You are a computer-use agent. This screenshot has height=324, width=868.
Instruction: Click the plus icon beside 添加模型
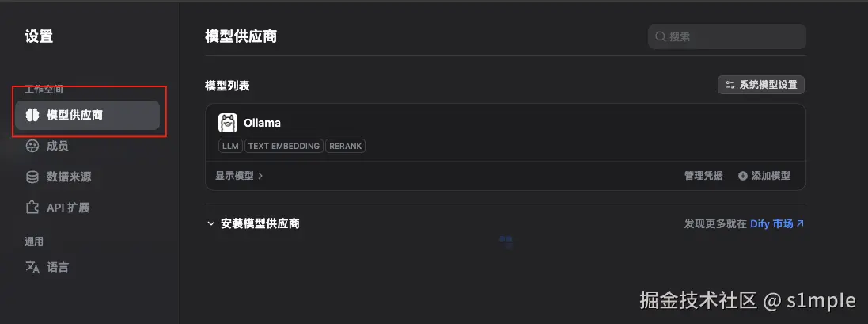click(x=743, y=176)
